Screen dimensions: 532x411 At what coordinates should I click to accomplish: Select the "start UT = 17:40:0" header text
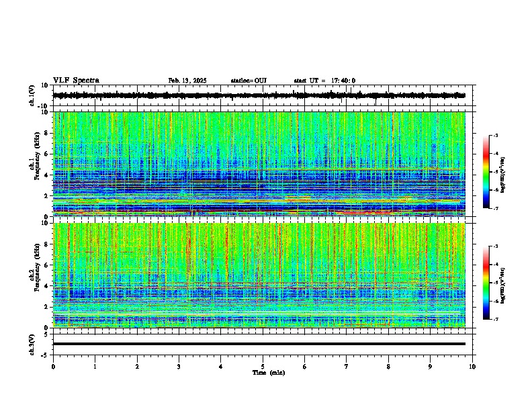tap(324, 81)
